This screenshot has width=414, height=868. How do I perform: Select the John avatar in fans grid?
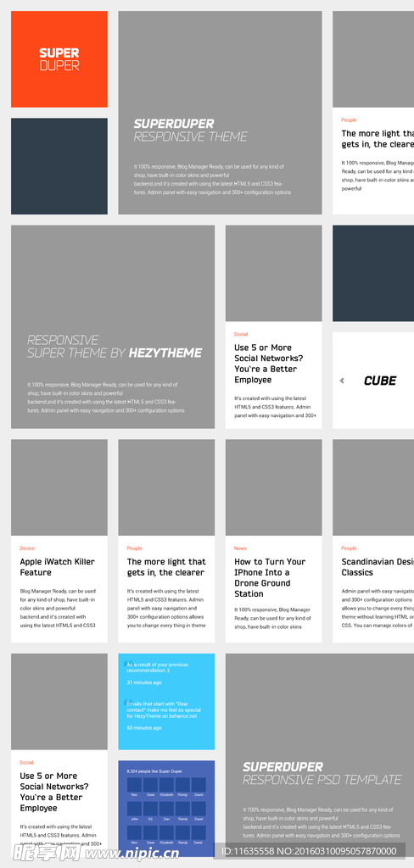(134, 809)
